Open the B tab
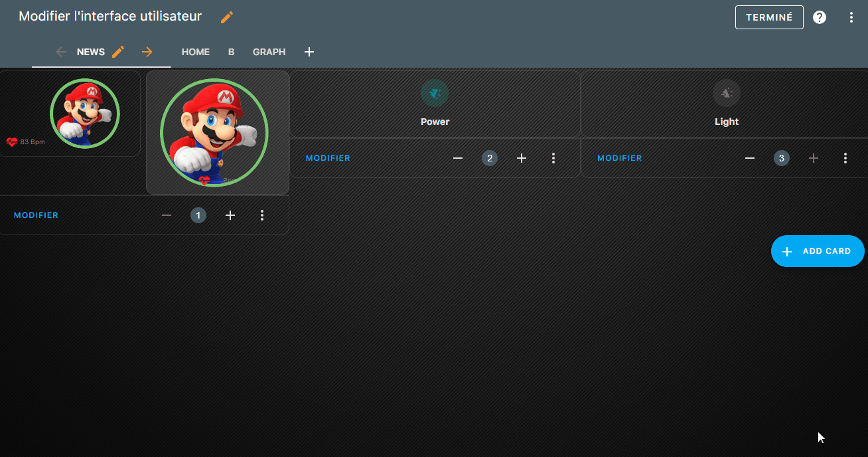The image size is (868, 457). coord(231,52)
